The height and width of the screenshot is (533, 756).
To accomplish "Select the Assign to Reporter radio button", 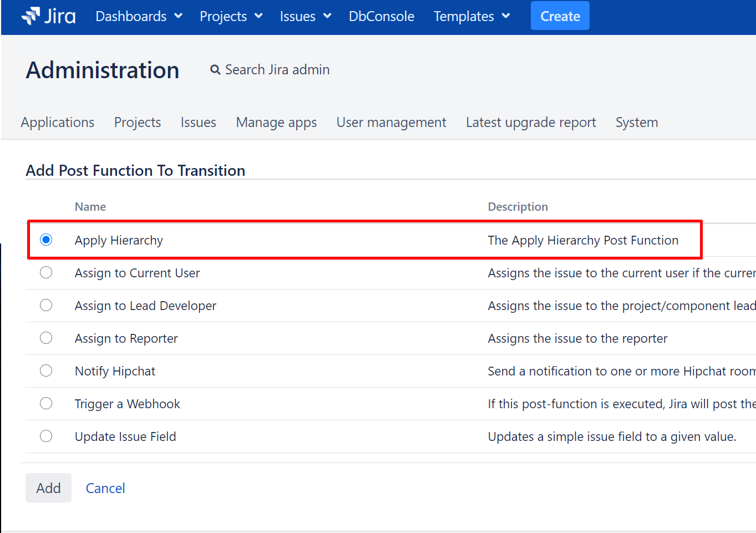I will pyautogui.click(x=46, y=338).
